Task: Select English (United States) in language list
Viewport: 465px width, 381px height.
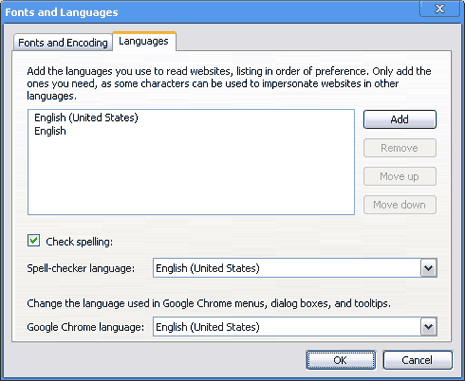Action: 86,118
